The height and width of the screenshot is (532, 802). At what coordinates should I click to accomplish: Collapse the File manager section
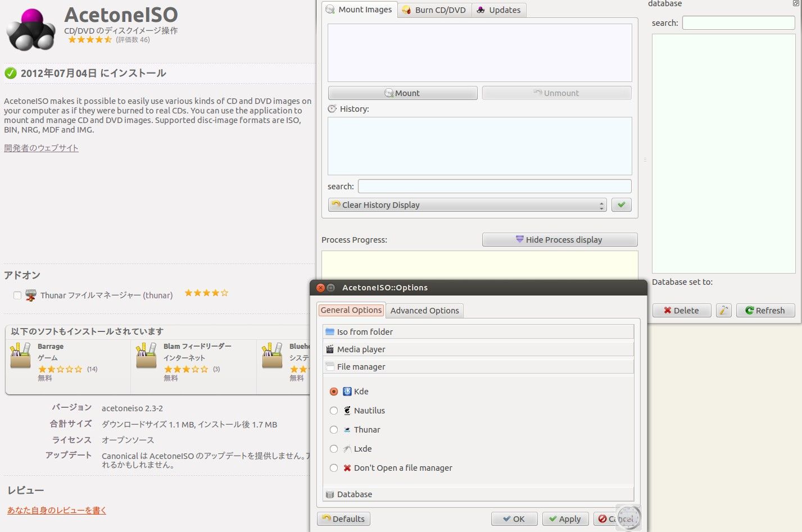pyautogui.click(x=478, y=366)
